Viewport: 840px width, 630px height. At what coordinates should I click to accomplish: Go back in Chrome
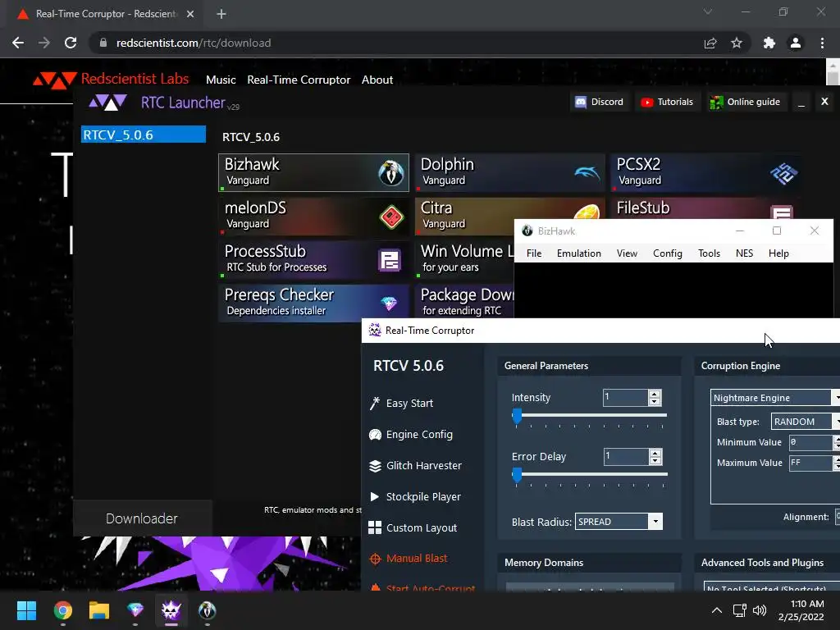point(18,43)
